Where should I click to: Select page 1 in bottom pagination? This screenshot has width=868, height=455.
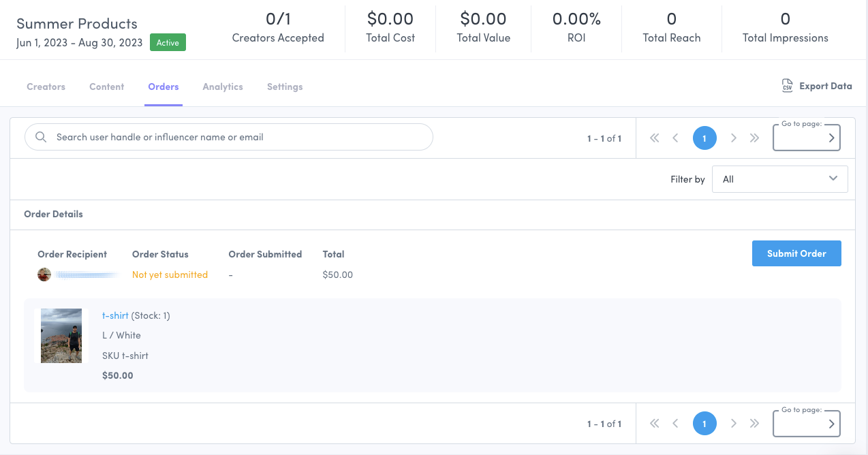point(704,424)
